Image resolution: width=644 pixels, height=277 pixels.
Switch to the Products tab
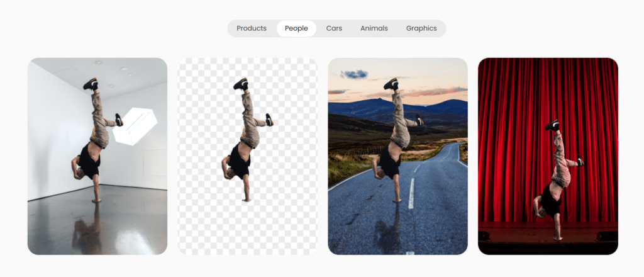click(251, 28)
